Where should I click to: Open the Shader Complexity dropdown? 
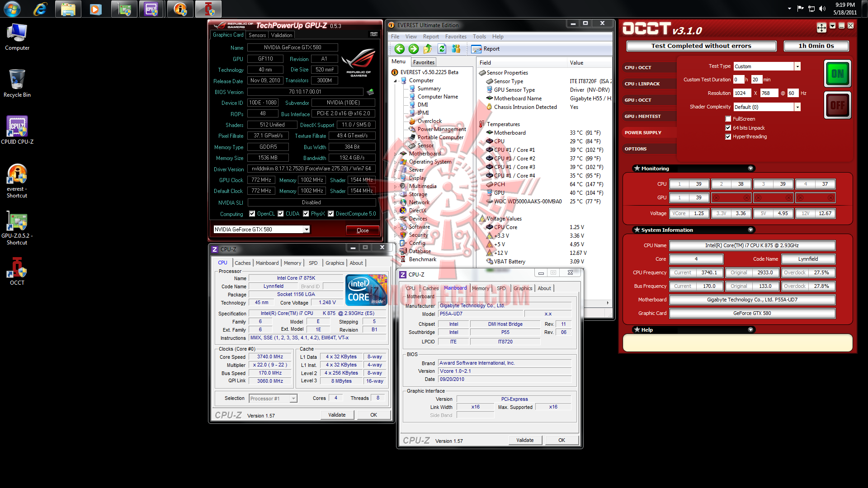click(797, 107)
